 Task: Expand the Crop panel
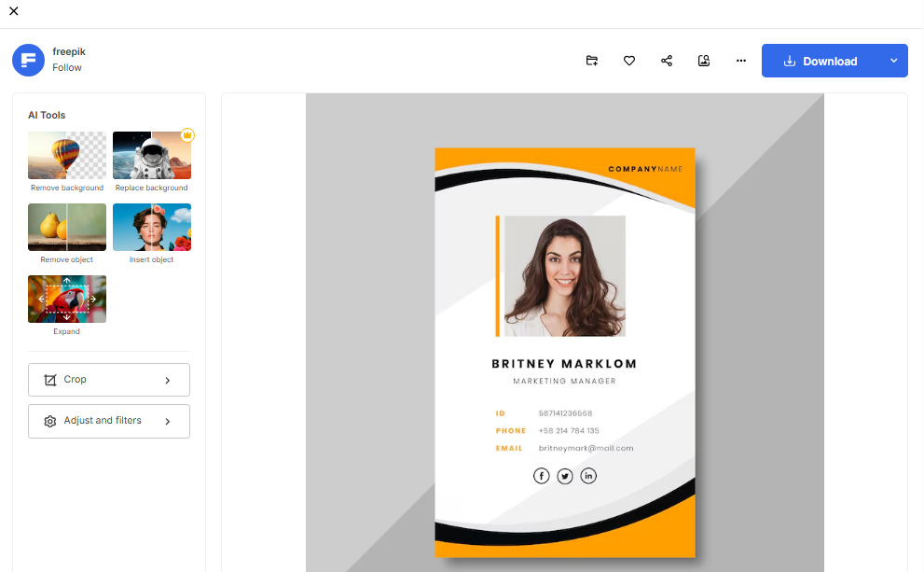pos(108,379)
